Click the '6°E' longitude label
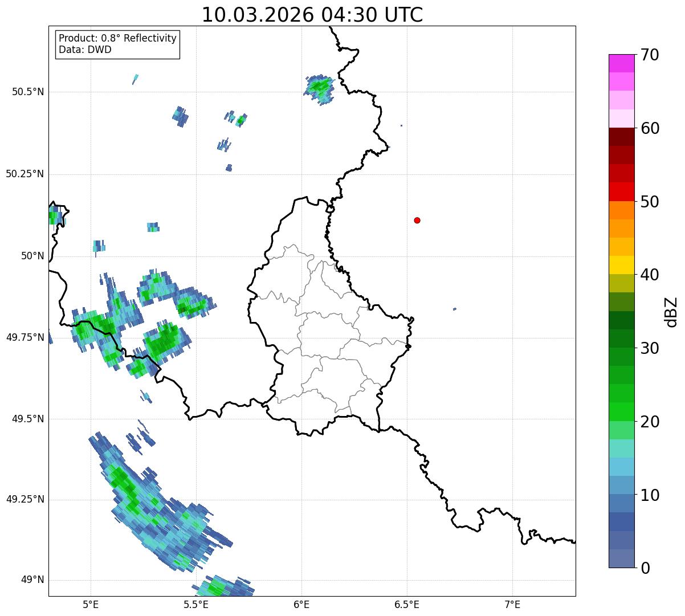The image size is (685, 616). (x=301, y=604)
